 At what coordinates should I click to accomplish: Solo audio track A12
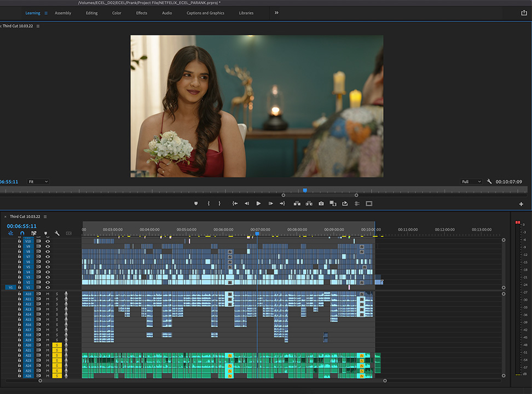pos(57,304)
